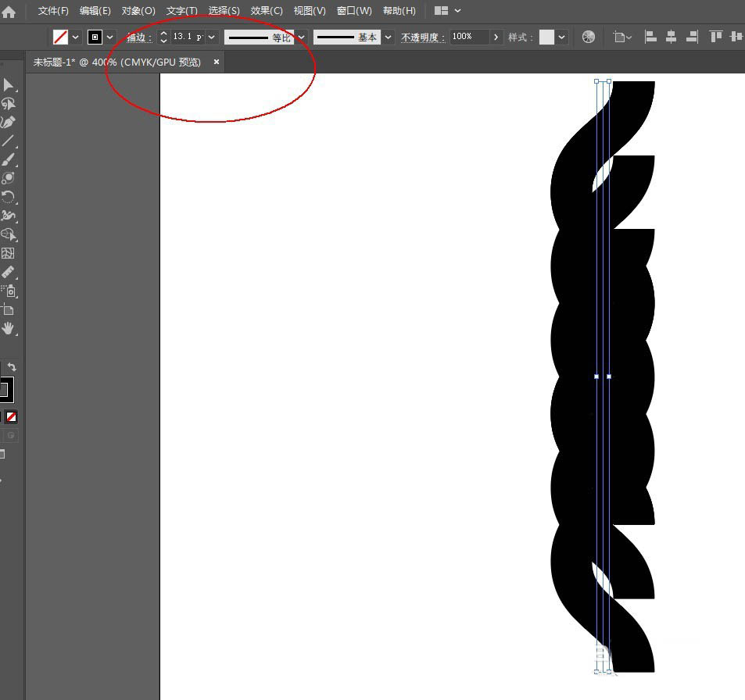The height and width of the screenshot is (700, 745).
Task: Select the Mesh tool
Action: tap(8, 253)
